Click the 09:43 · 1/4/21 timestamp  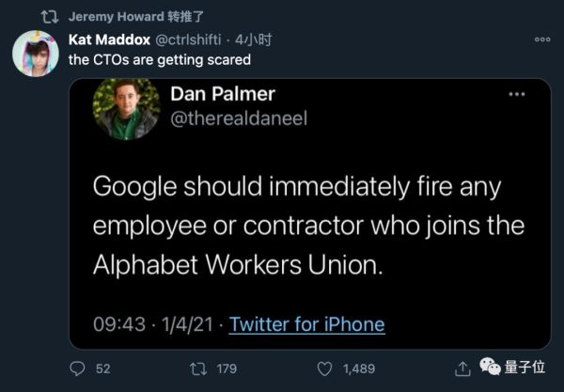pyautogui.click(x=154, y=324)
